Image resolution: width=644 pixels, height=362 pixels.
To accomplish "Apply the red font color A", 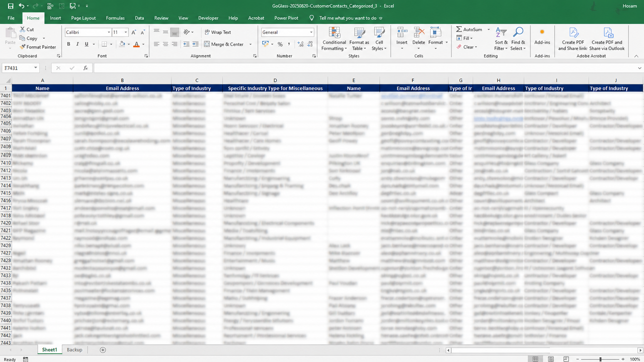I will pyautogui.click(x=136, y=44).
